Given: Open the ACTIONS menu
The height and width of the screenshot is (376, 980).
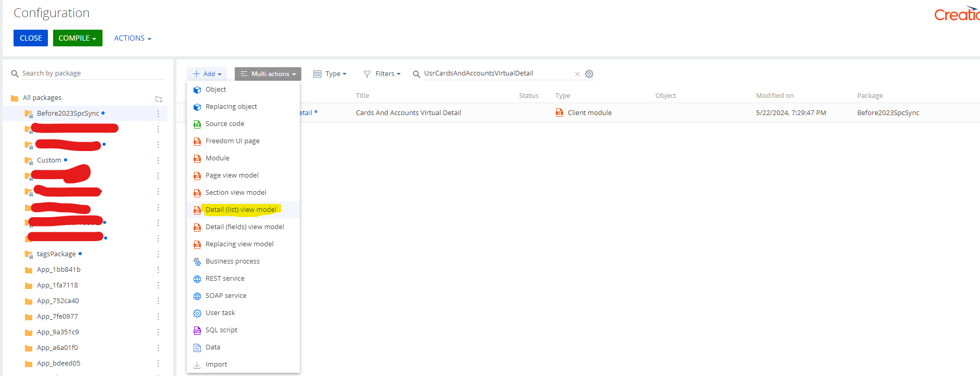Looking at the screenshot, I should coord(133,38).
